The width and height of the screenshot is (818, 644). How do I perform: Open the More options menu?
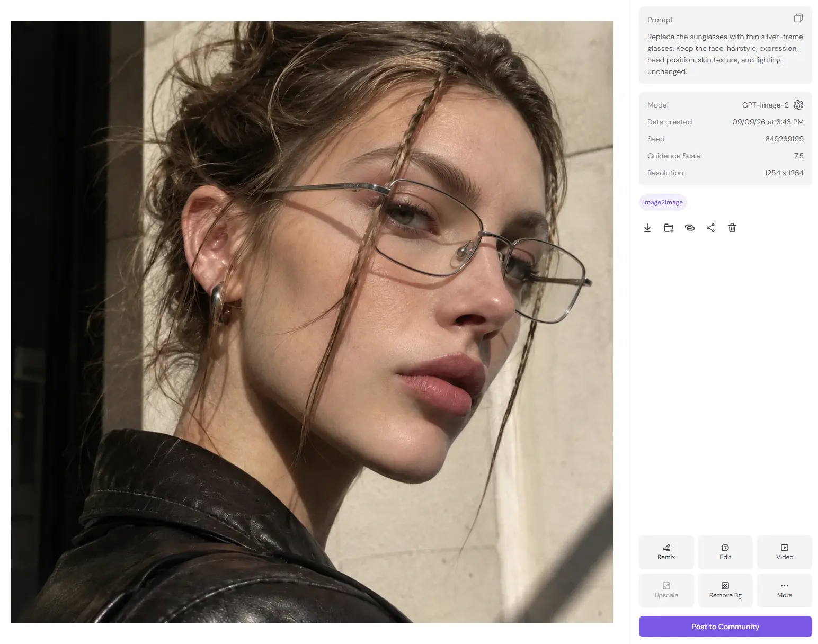(785, 590)
